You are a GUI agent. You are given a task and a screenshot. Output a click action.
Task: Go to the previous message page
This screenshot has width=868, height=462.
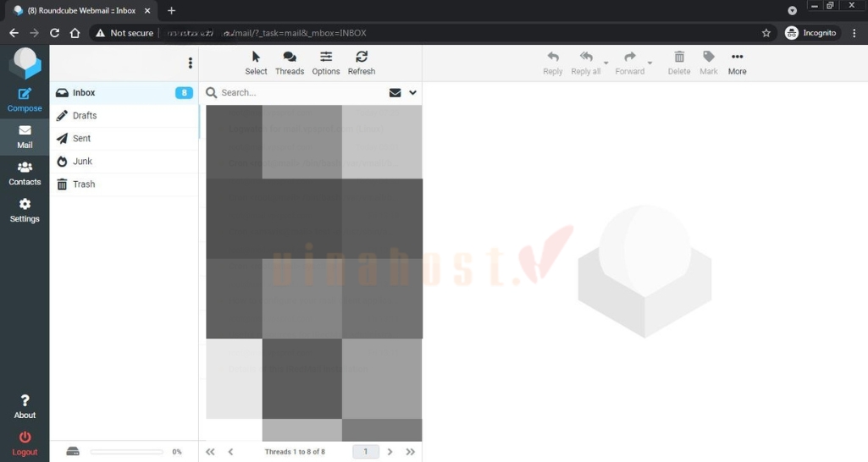(230, 452)
